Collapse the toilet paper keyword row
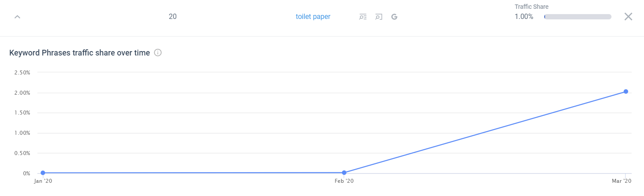Viewport: 644px width, 196px height. tap(17, 17)
